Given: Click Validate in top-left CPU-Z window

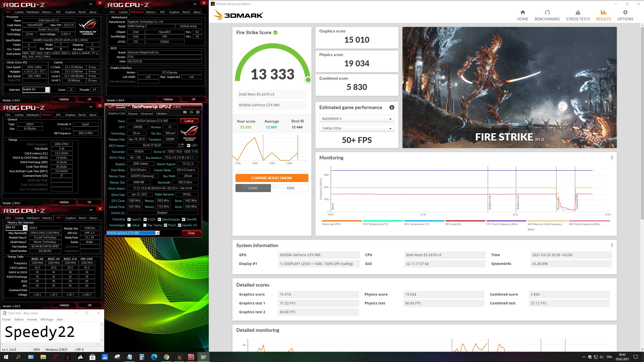Looking at the screenshot, I should (x=64, y=99).
